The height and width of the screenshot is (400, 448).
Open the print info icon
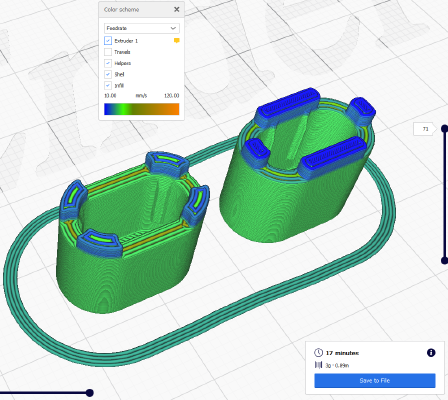(x=431, y=353)
